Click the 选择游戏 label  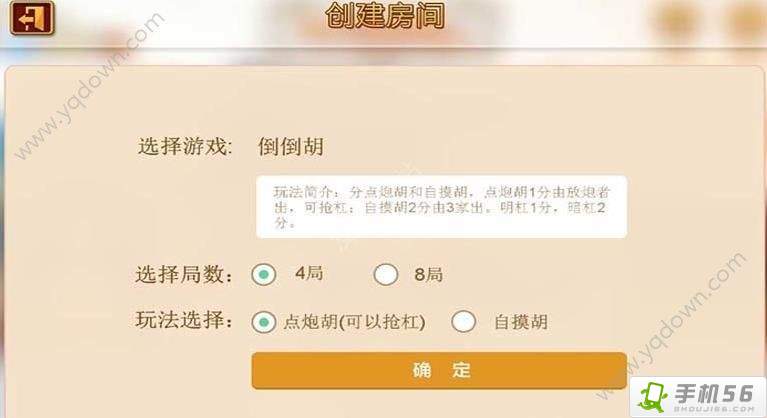click(184, 147)
